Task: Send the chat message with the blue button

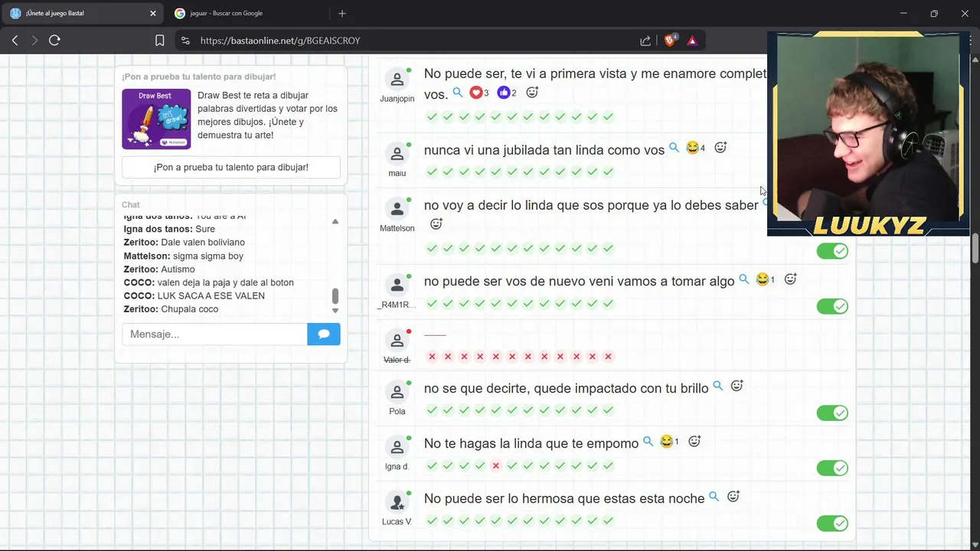Action: (x=324, y=334)
